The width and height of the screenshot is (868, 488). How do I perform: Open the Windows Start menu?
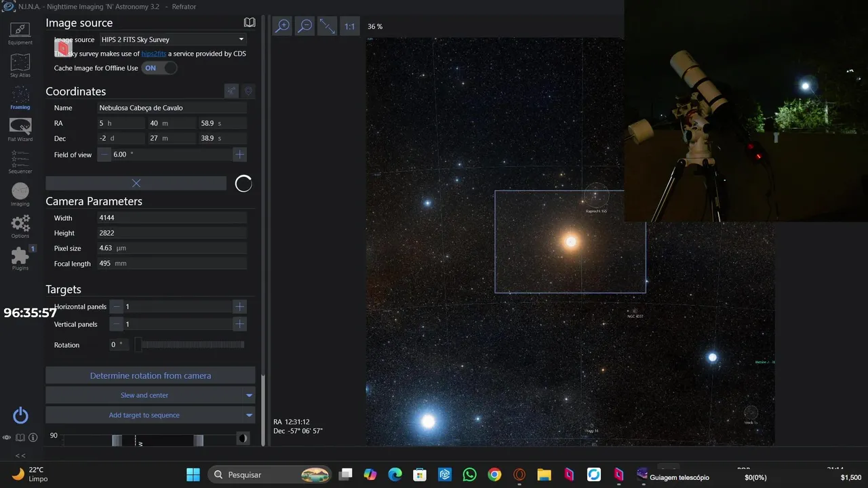[x=193, y=474]
